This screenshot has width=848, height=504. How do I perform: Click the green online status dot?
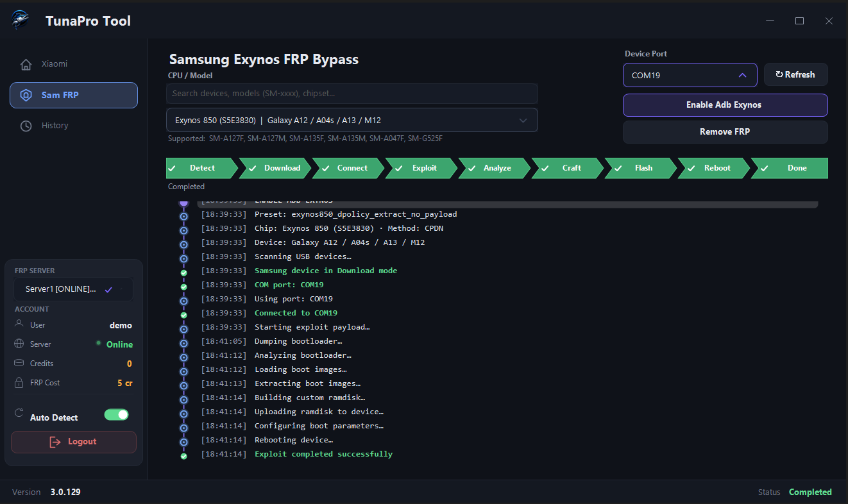click(98, 343)
